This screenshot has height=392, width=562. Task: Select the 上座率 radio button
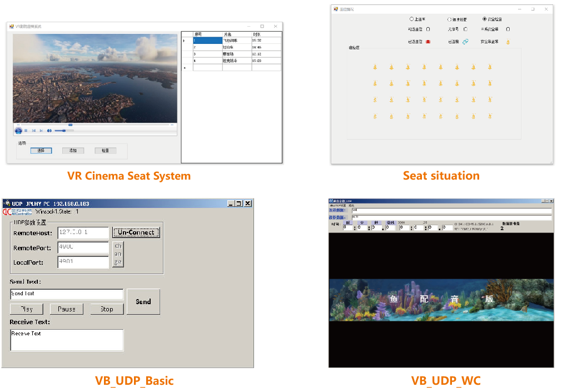[411, 19]
